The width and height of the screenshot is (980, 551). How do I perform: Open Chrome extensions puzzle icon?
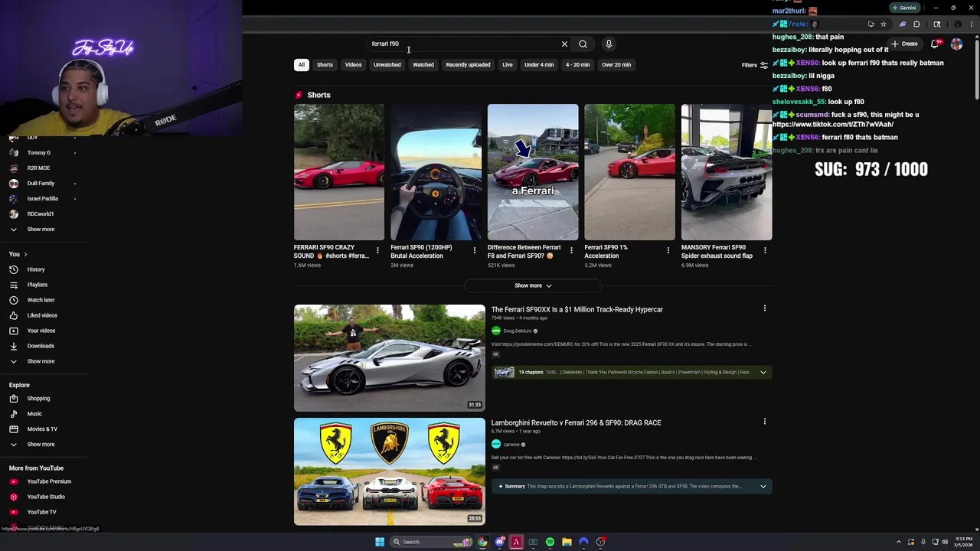[916, 24]
